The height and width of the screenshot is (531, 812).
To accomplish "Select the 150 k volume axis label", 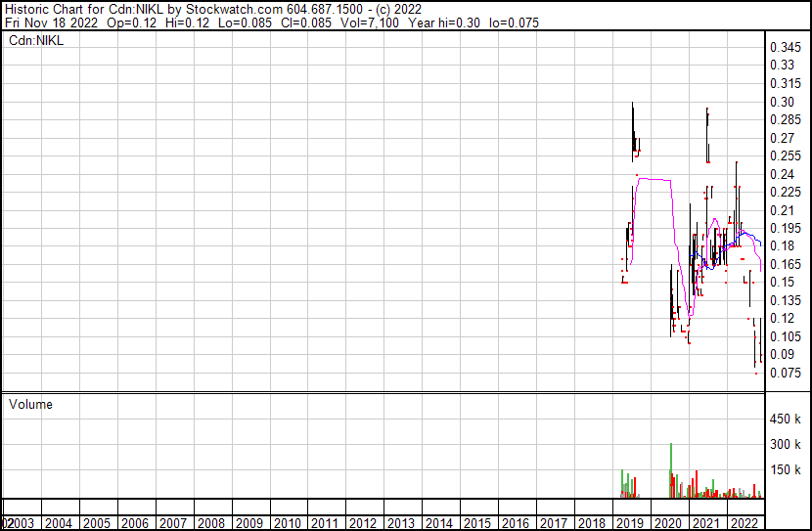I will point(786,470).
